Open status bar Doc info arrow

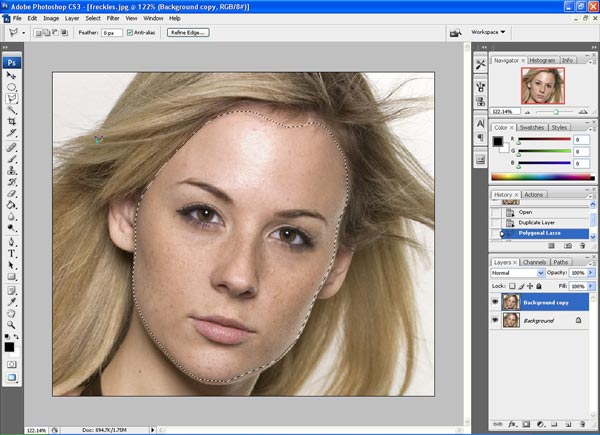[153, 430]
